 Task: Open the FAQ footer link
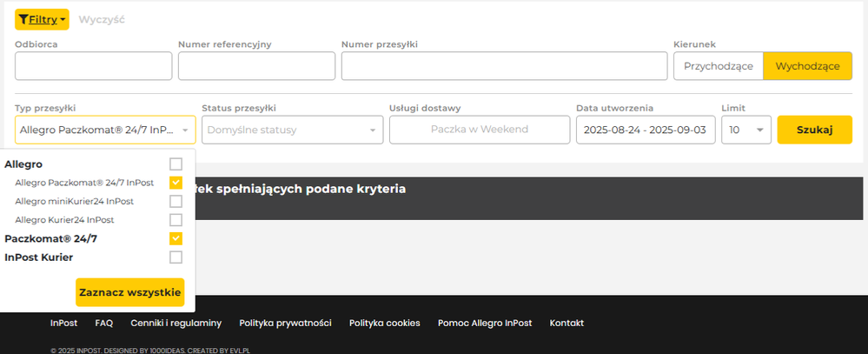(104, 323)
